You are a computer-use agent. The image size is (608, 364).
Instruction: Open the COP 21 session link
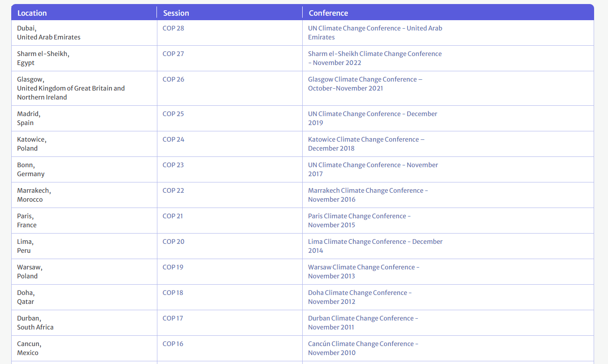coord(173,216)
